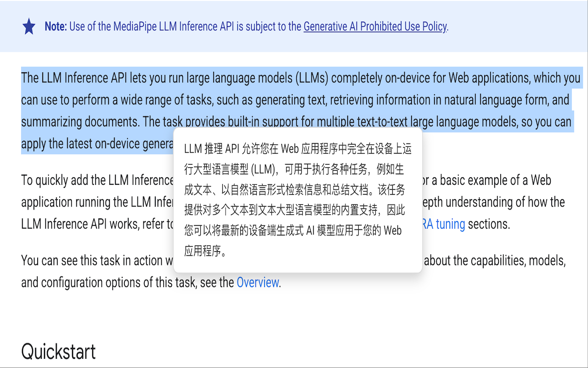The width and height of the screenshot is (588, 368).
Task: Click the LoRA tuning link
Action: [444, 224]
